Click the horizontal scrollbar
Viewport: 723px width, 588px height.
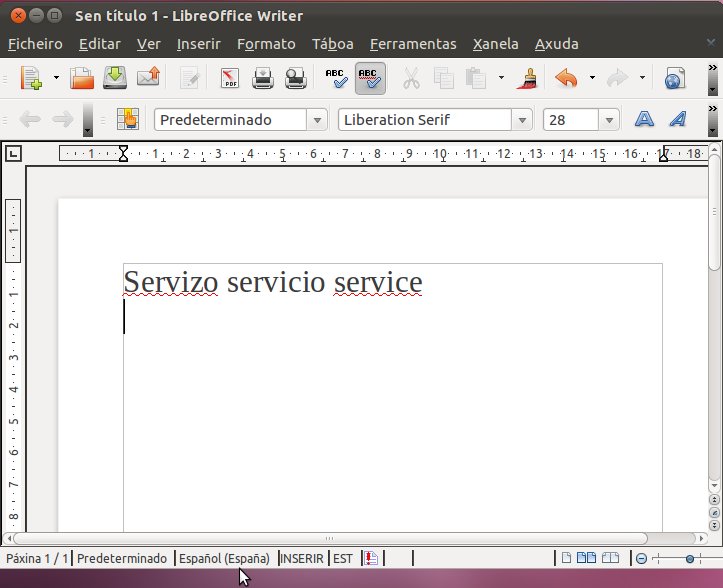coord(330,538)
